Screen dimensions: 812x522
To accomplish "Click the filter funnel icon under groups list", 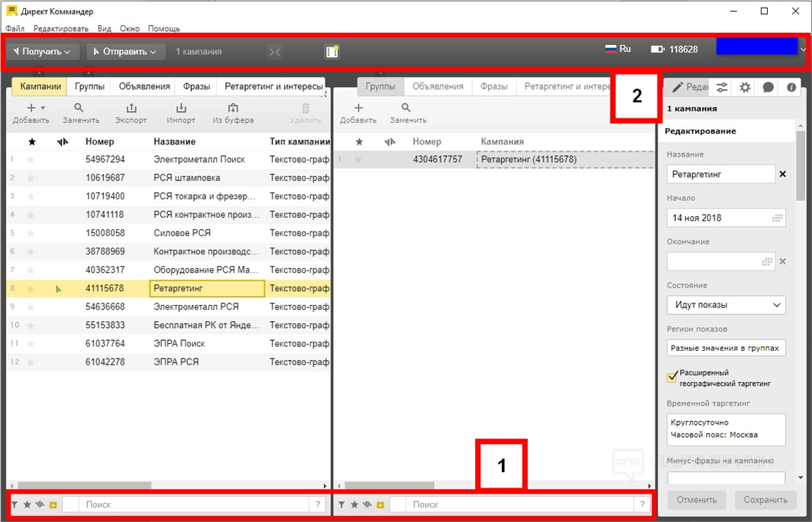I will tap(341, 504).
